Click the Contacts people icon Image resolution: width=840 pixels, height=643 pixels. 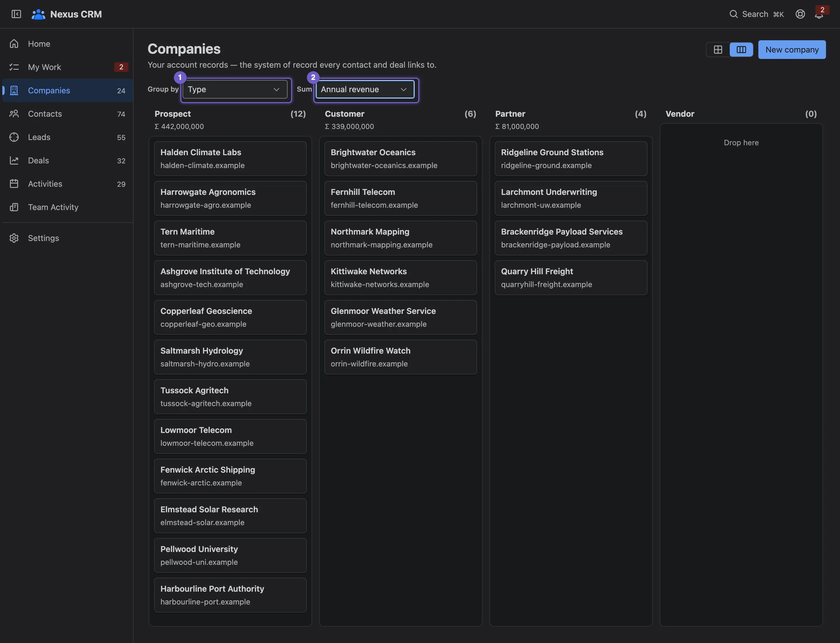point(14,114)
